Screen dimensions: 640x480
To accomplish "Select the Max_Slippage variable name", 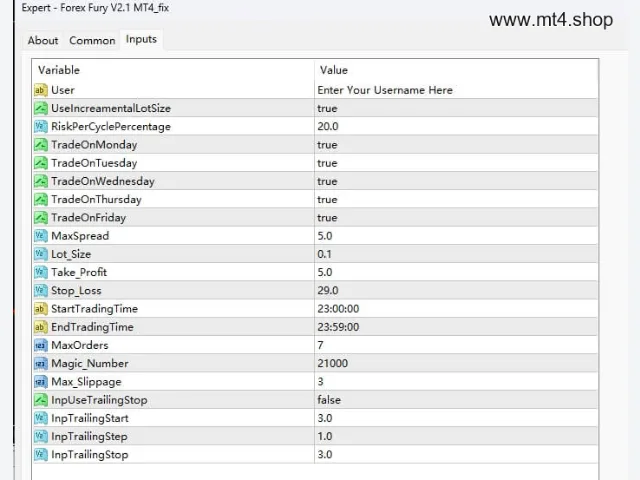I will pos(86,382).
